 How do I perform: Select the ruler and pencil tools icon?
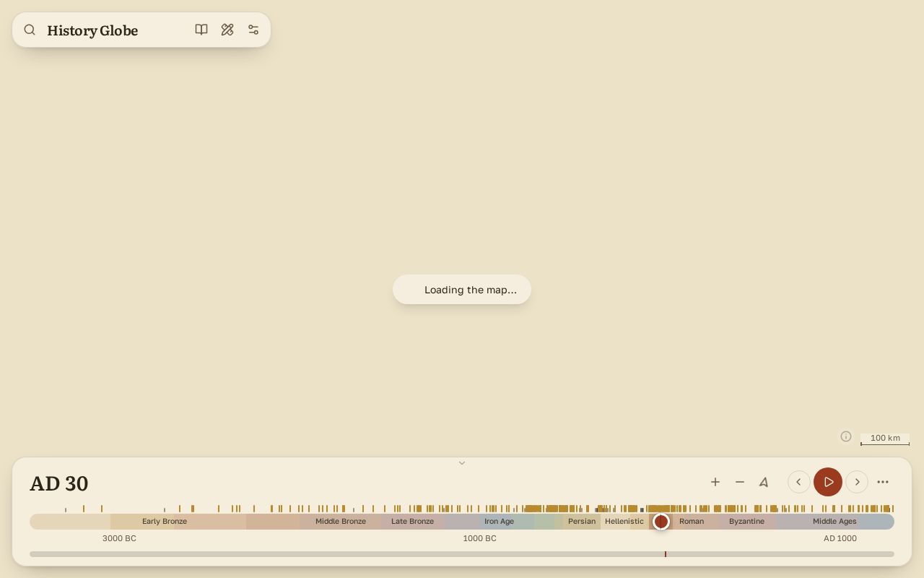[227, 30]
